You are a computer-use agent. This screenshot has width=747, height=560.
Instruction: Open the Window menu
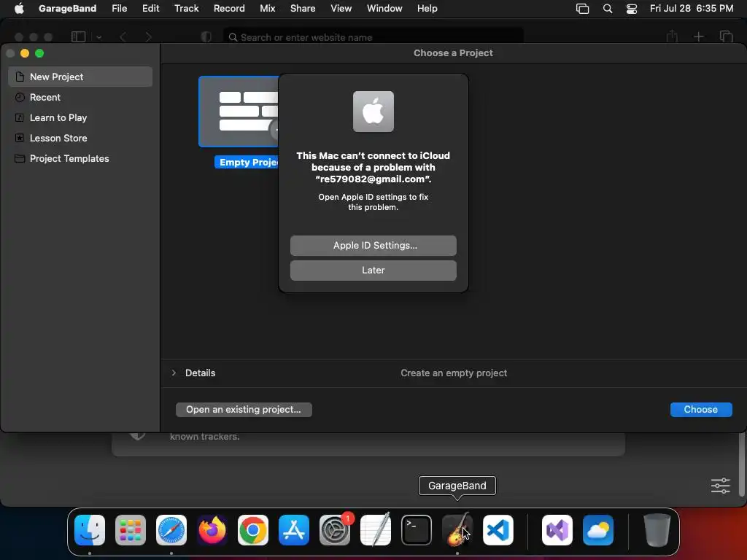click(x=384, y=9)
